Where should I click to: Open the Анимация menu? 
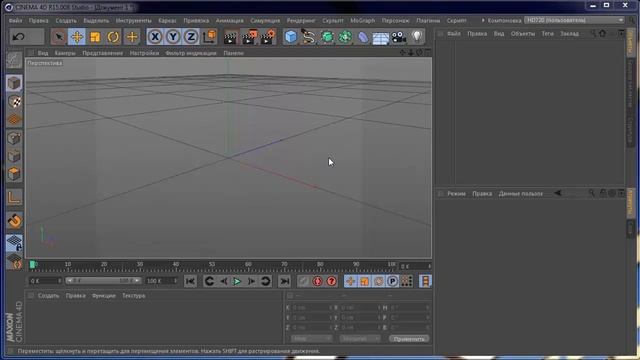point(229,20)
